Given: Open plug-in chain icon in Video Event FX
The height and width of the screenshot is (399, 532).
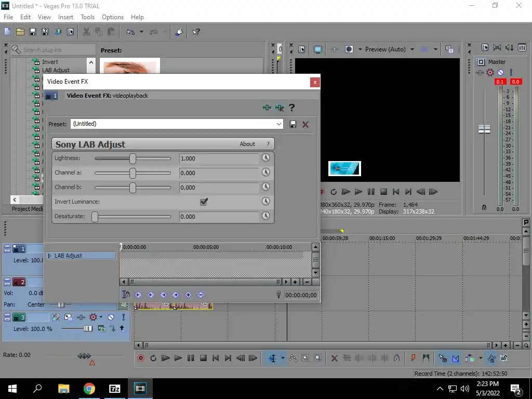Looking at the screenshot, I should point(267,108).
